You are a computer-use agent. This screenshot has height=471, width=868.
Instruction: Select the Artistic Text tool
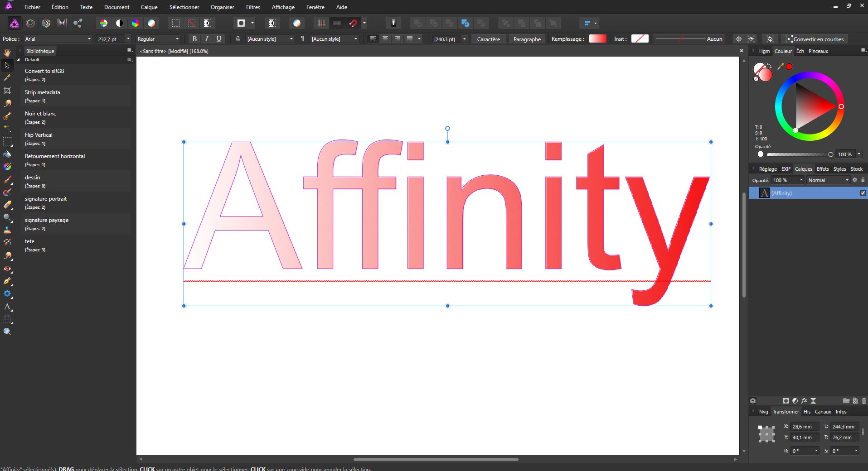click(x=7, y=307)
